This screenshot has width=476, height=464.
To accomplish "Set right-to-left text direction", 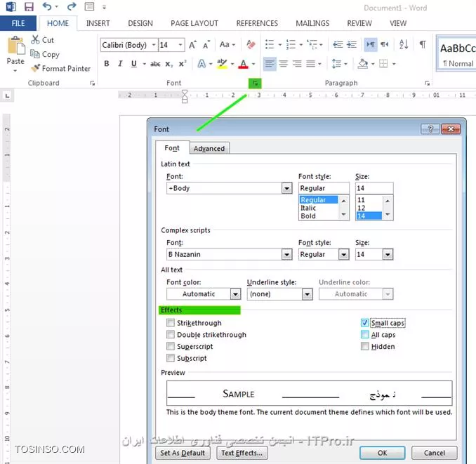I will tap(385, 45).
